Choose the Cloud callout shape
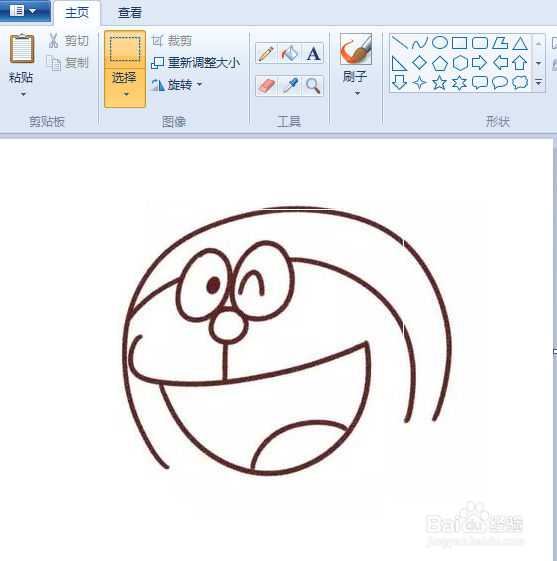Image resolution: width=557 pixels, height=561 pixels. [520, 83]
